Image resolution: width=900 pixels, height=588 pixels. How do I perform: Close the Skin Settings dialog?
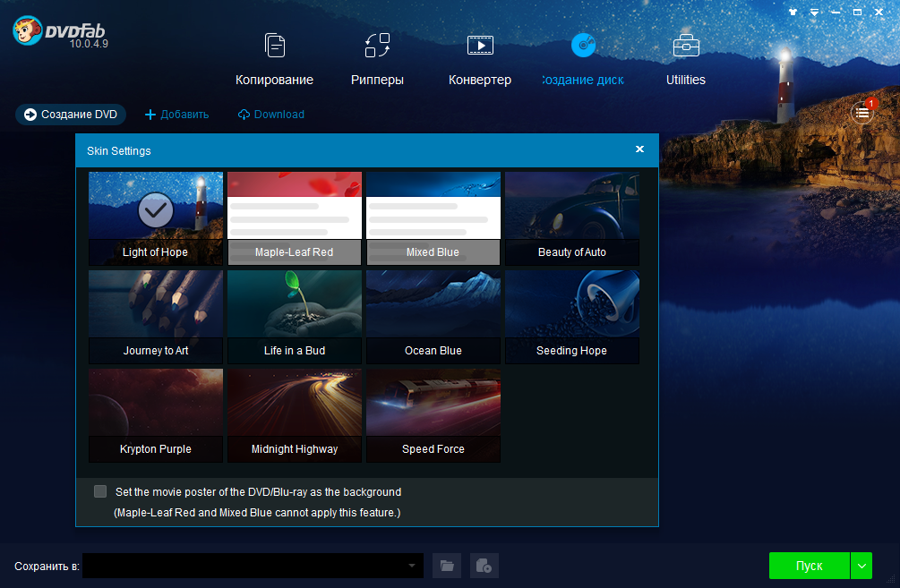[639, 149]
